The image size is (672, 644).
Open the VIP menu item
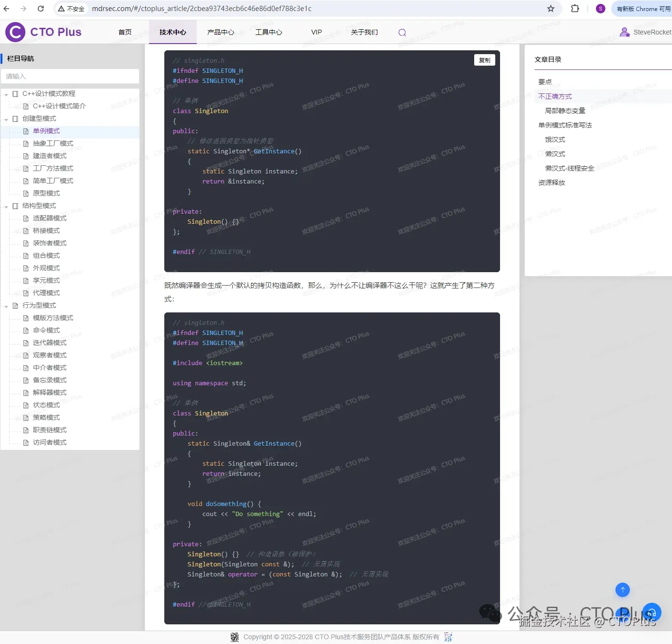pyautogui.click(x=316, y=32)
